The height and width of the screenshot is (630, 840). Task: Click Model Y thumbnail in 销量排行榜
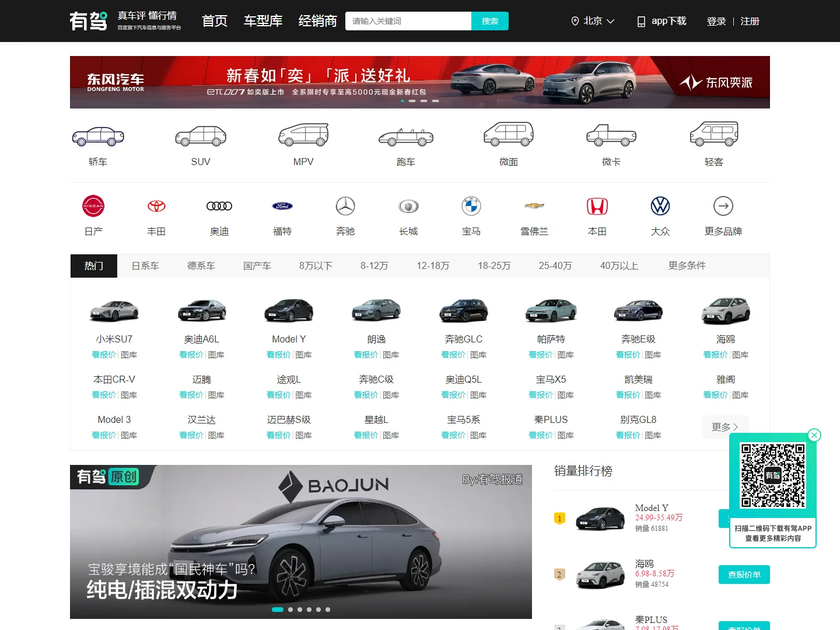point(600,518)
